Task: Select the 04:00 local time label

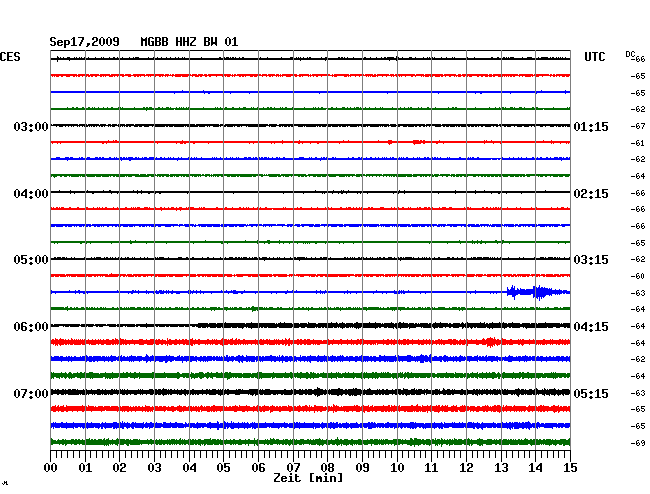Action: [x=31, y=194]
